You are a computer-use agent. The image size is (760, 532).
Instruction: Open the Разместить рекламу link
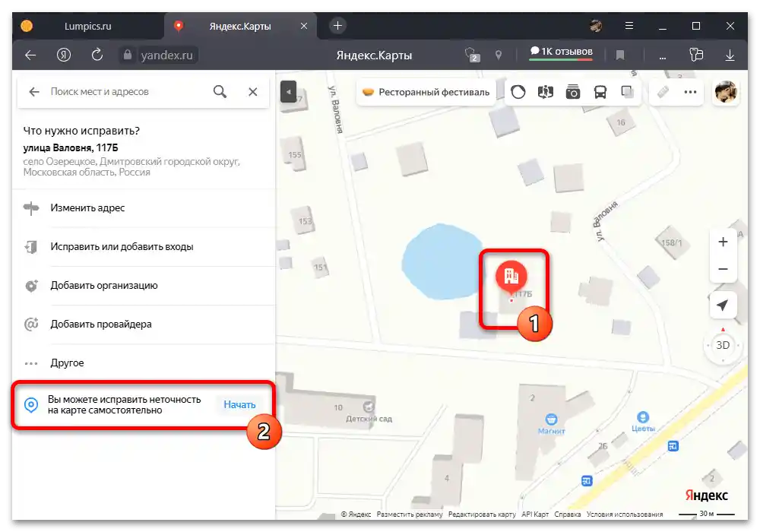click(x=410, y=515)
